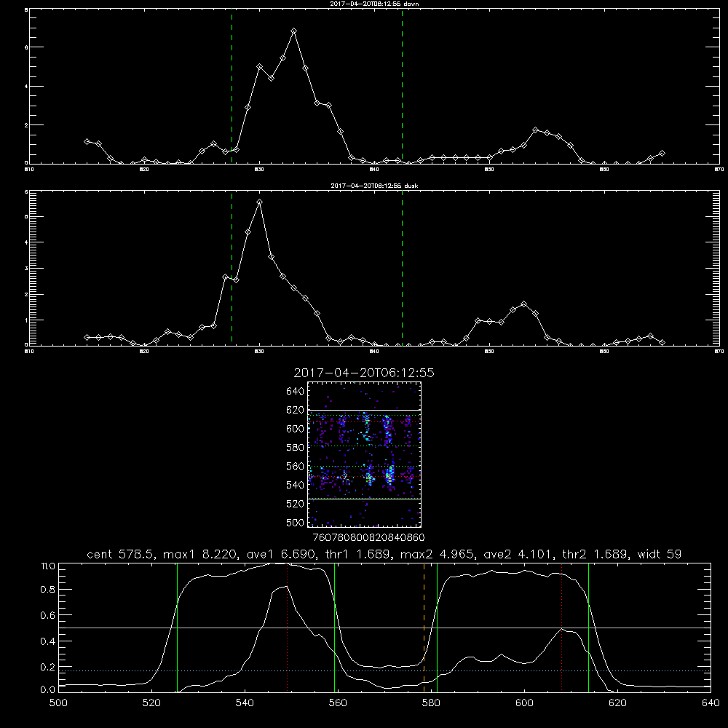Click the dusk plot title text
This screenshot has height=728, width=728.
click(374, 186)
